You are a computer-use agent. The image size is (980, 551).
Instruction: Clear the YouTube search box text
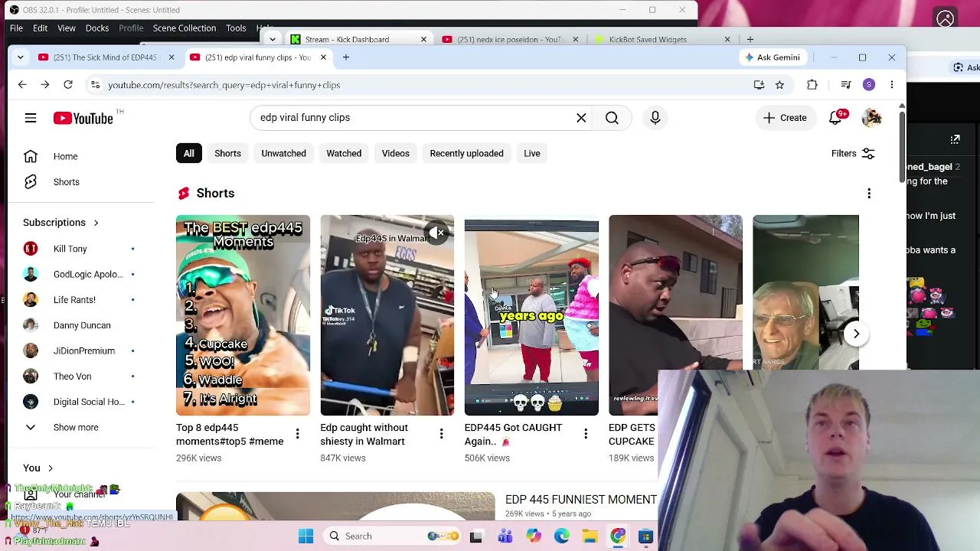pyautogui.click(x=581, y=118)
